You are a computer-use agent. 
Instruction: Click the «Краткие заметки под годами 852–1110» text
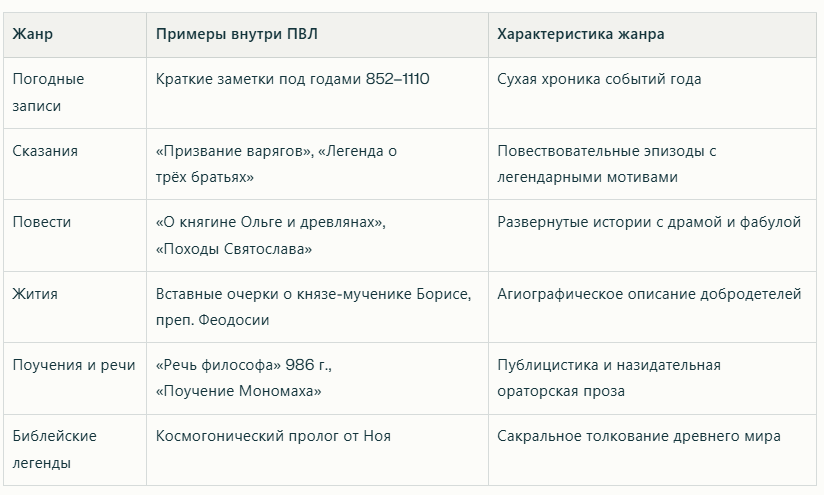[292, 79]
